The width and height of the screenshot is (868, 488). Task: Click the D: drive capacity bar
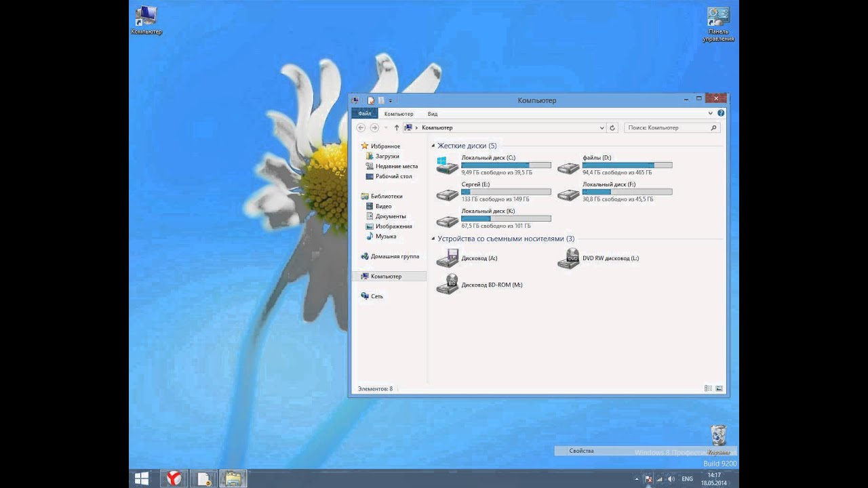pyautogui.click(x=627, y=165)
